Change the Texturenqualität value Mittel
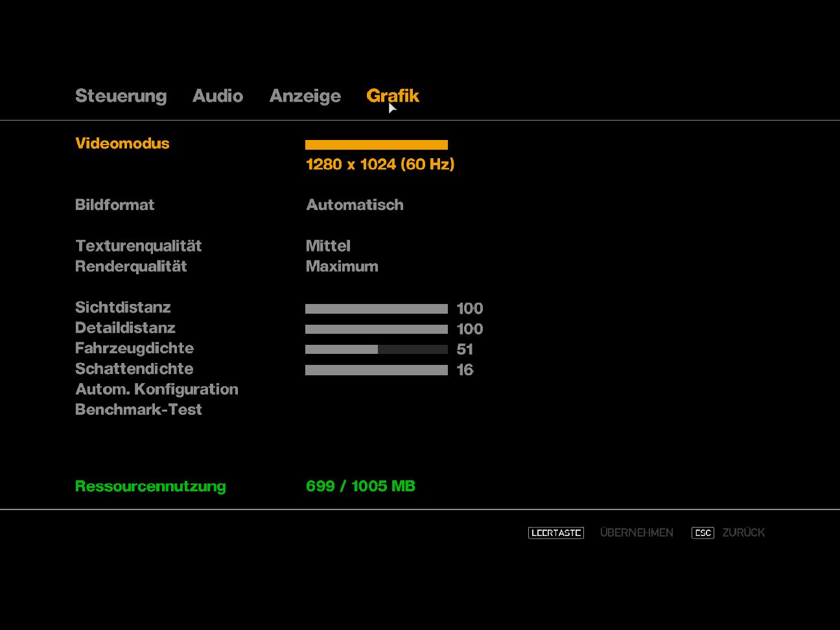The width and height of the screenshot is (840, 630). [328, 246]
